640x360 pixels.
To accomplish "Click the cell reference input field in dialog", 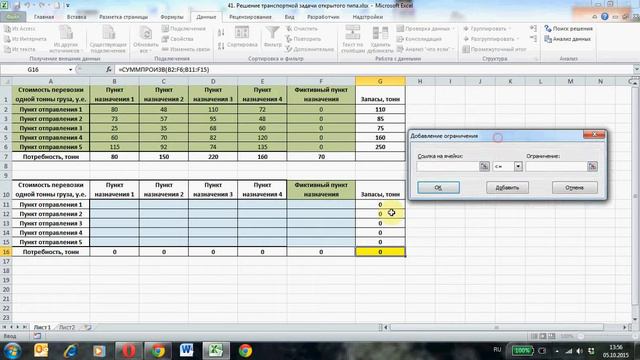I will [448, 166].
